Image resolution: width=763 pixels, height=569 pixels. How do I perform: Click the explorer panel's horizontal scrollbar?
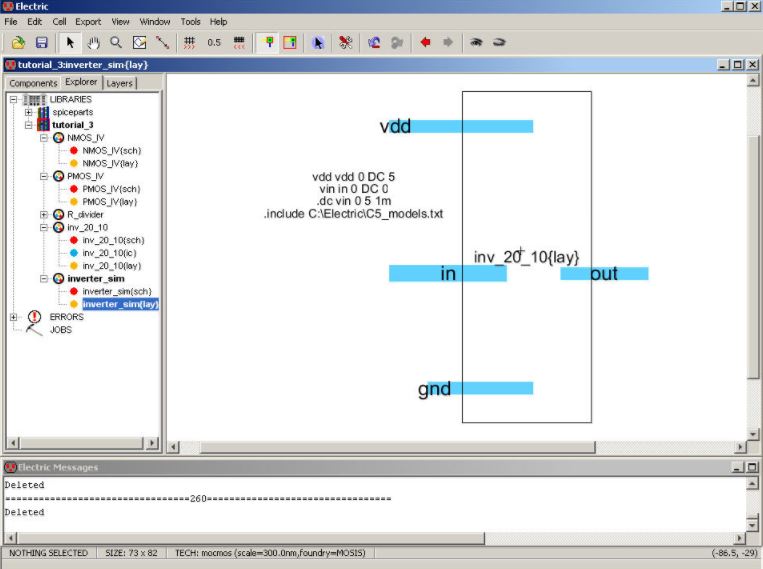80,442
